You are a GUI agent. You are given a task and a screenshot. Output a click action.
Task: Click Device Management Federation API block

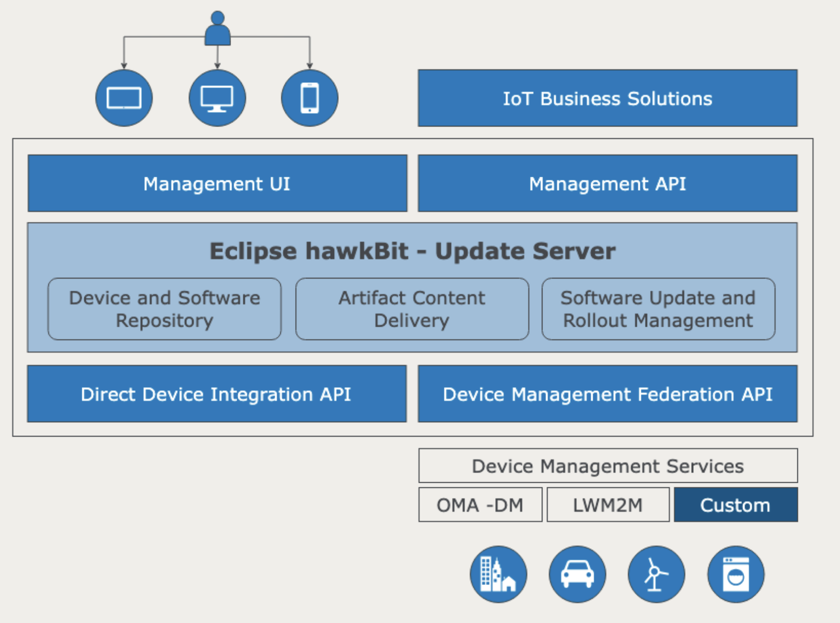(607, 394)
